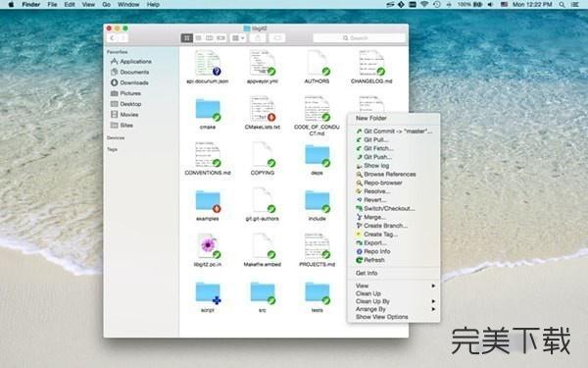This screenshot has width=588, height=368.
Task: Choose Browse References menu entry
Action: pos(394,175)
